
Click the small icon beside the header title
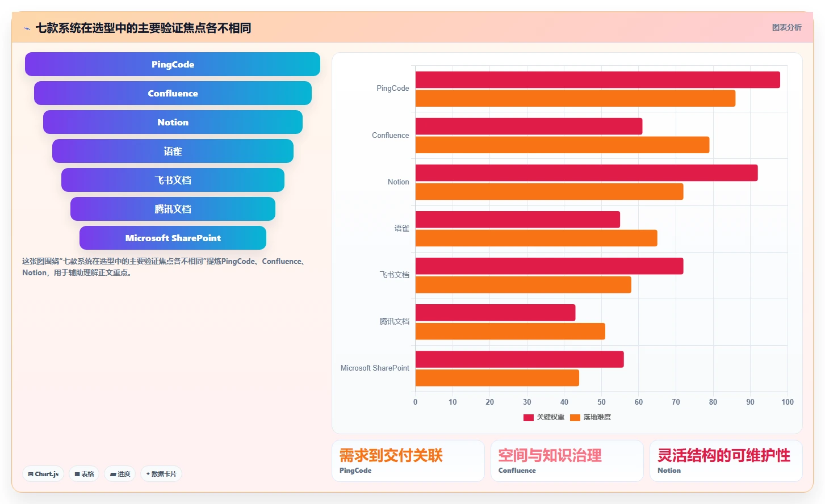tap(27, 28)
